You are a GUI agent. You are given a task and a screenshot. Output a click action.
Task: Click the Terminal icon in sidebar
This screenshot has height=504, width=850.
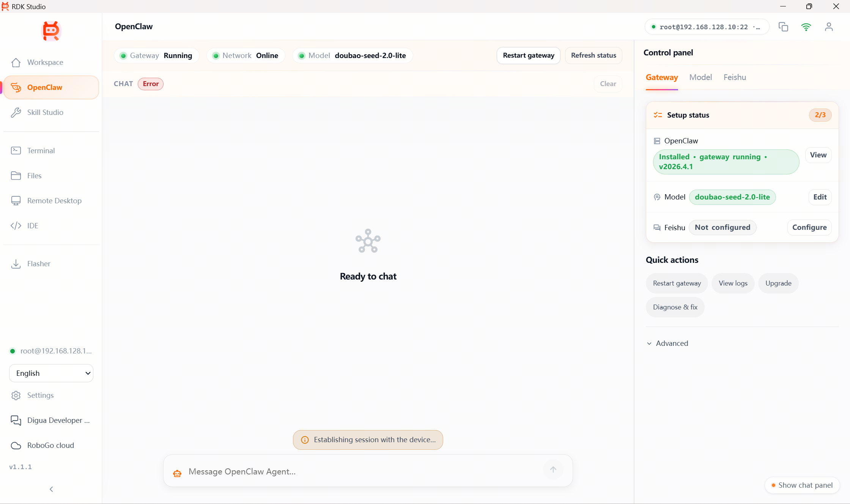pyautogui.click(x=16, y=151)
